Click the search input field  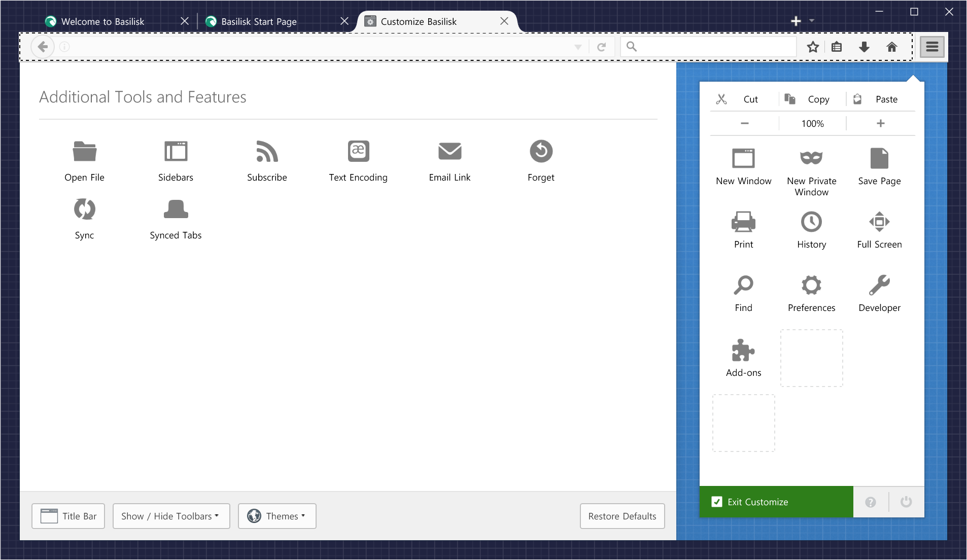(708, 47)
